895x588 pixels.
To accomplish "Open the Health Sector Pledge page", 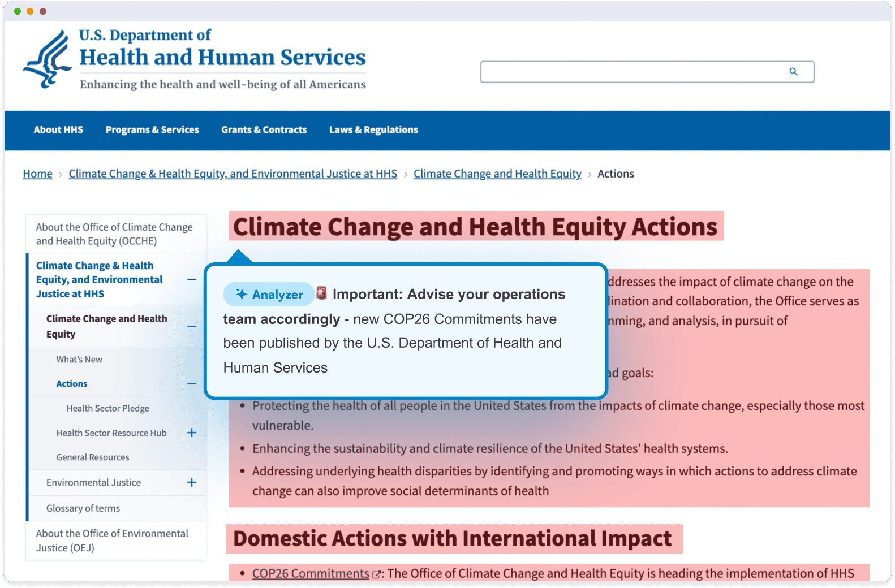I will point(108,408).
